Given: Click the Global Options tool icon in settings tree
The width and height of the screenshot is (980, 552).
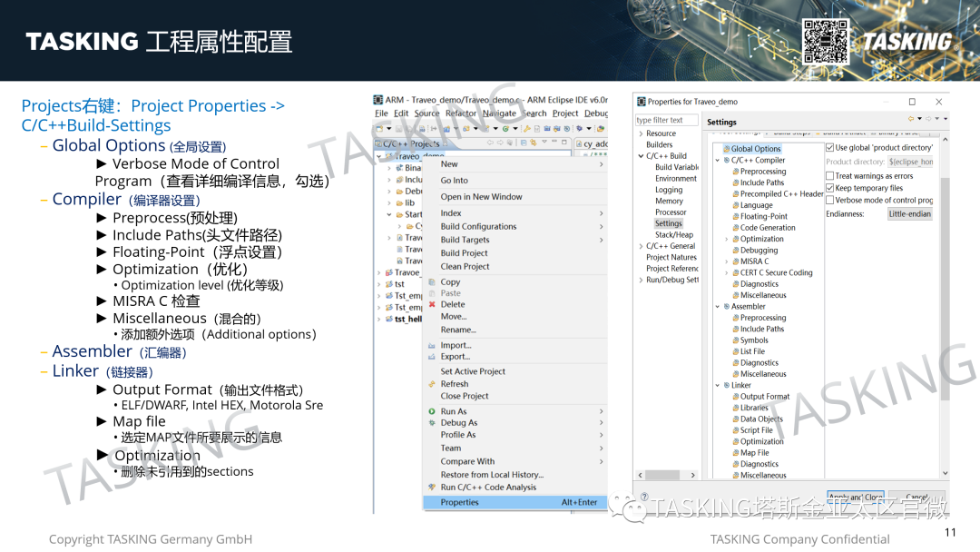Looking at the screenshot, I should pos(727,149).
